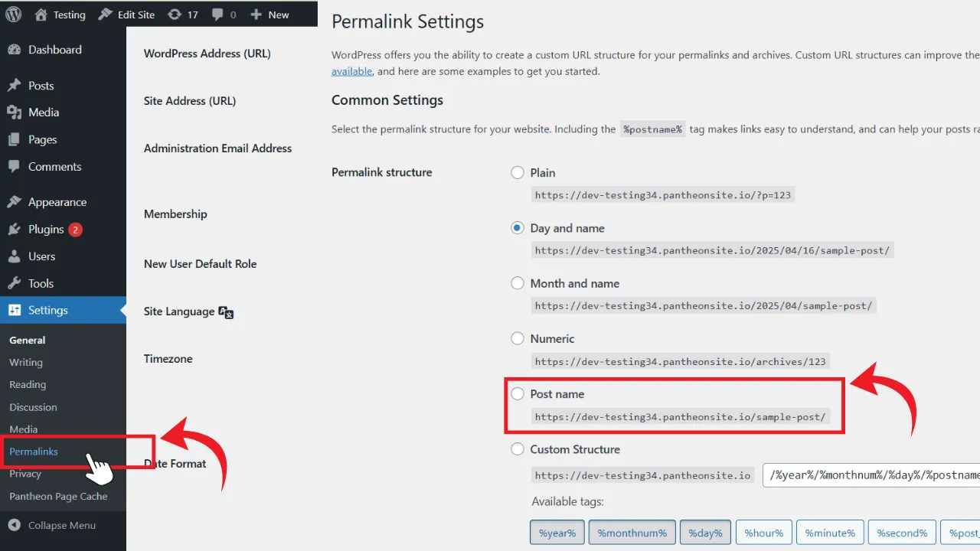Open the Permalinks settings submenu item
This screenshot has height=551, width=980.
coord(34,452)
